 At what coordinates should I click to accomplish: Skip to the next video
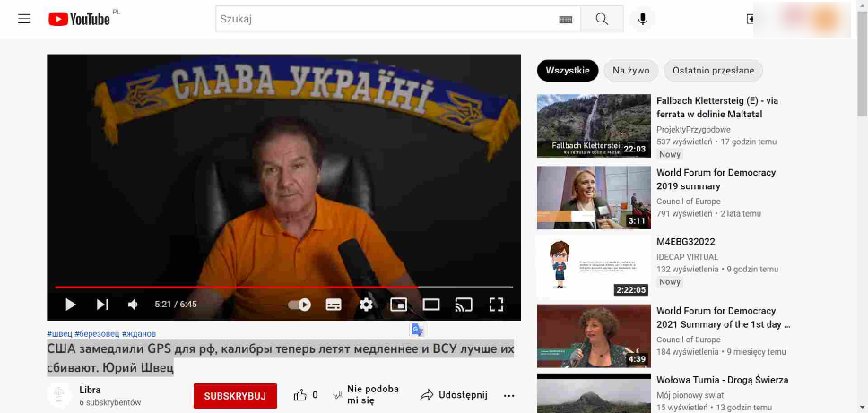[102, 304]
